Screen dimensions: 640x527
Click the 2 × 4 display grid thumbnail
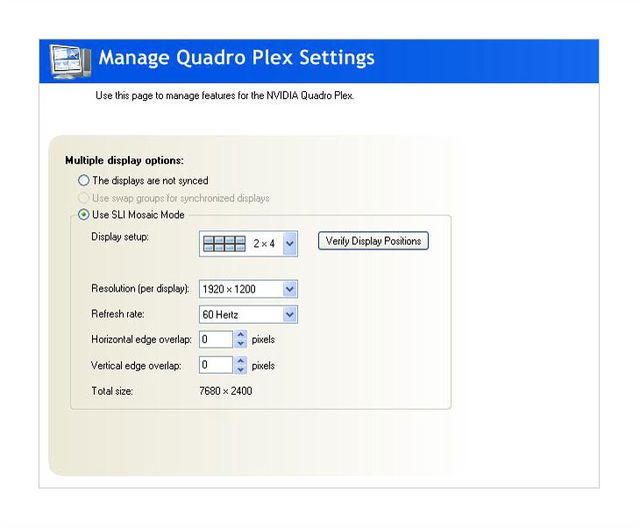click(x=224, y=244)
